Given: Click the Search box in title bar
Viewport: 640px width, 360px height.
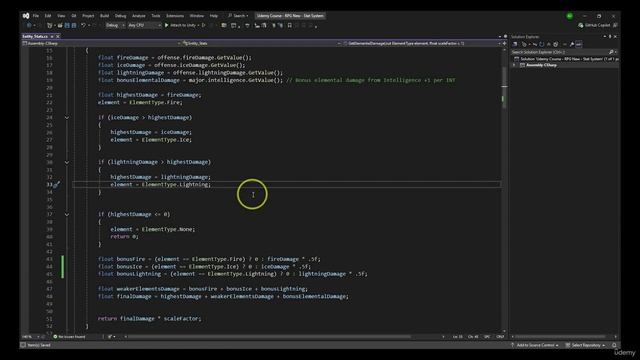Looking at the screenshot, I should tap(238, 16).
